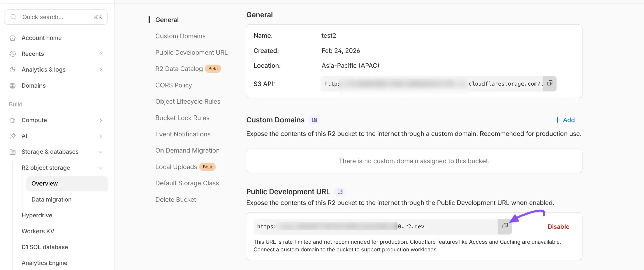Viewport: 644px width, 270px height.
Task: Collapse the R2 object storage submenu
Action: 101,168
